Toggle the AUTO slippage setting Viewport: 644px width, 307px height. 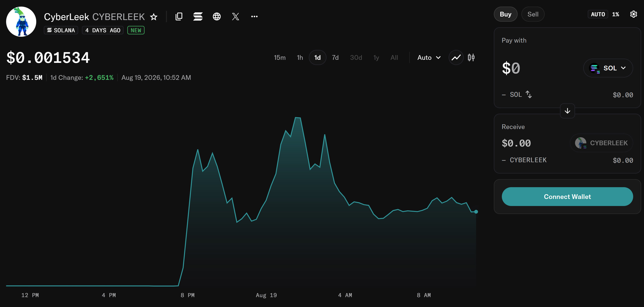tap(598, 14)
